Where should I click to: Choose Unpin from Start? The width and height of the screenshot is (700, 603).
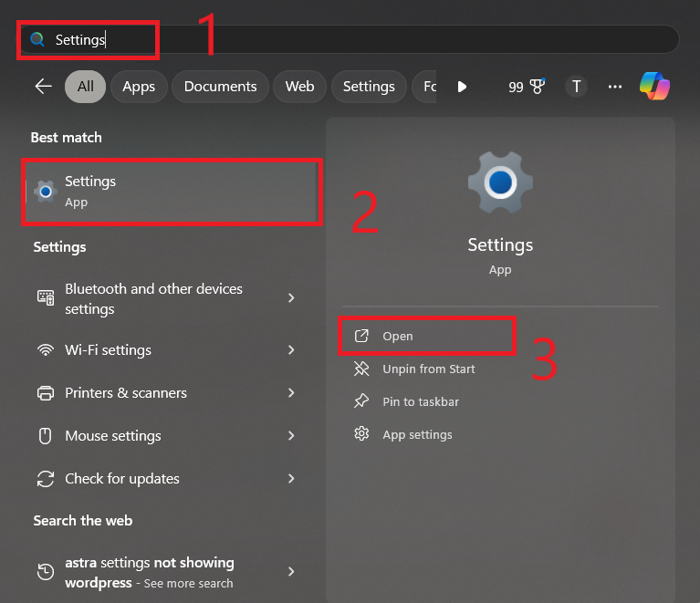(428, 369)
